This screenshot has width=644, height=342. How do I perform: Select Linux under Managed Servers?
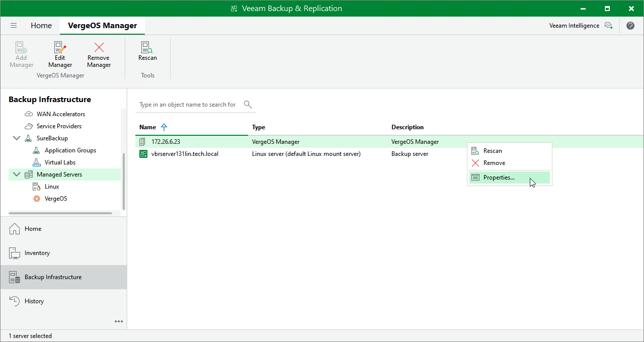[x=52, y=187]
